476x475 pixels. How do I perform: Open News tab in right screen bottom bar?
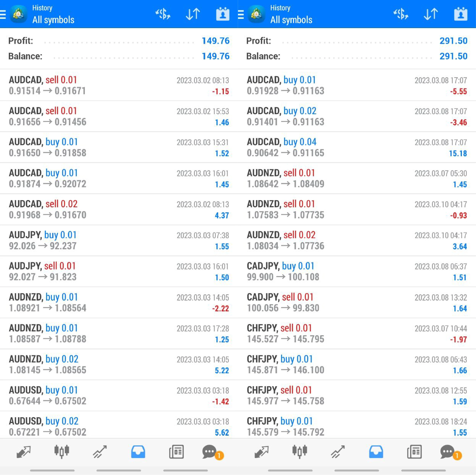(x=414, y=452)
